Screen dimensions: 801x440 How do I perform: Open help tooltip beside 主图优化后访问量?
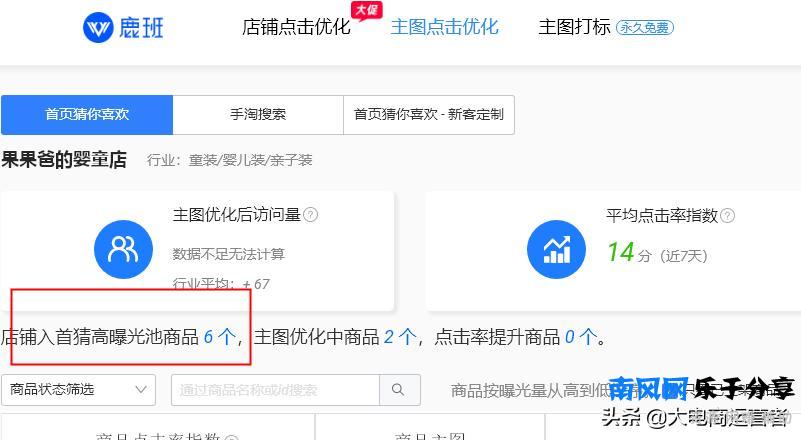tap(311, 215)
